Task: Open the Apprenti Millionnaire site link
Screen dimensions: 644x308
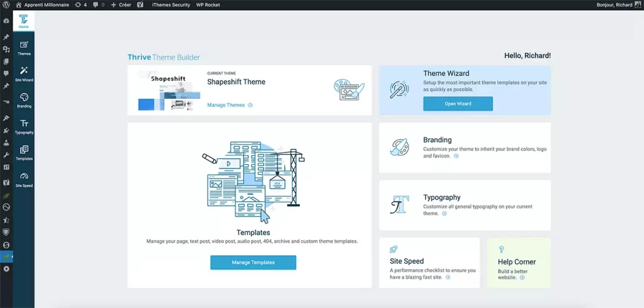Action: [42, 5]
